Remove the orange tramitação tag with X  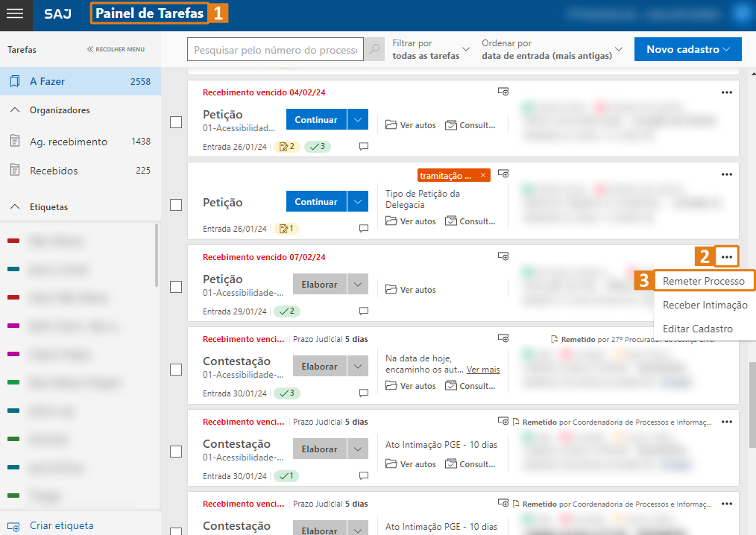tap(483, 176)
